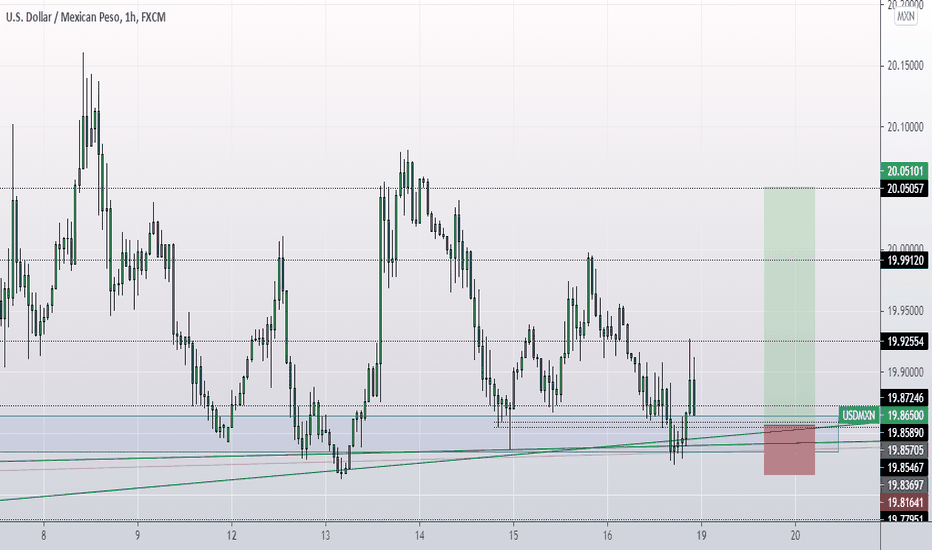Screen dimensions: 932x550
Task: Click the MXN currency badge on price axis
Action: 905,17
